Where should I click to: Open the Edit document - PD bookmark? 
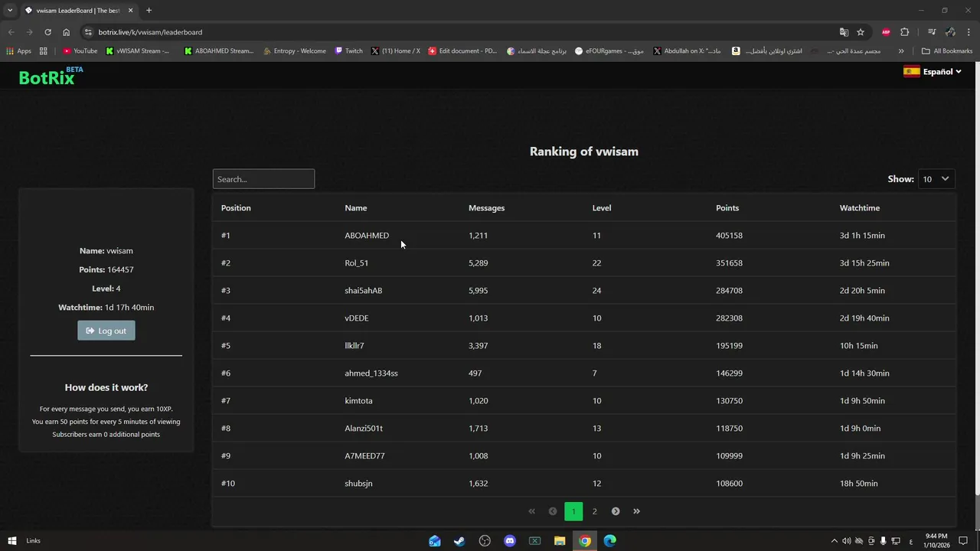point(462,51)
